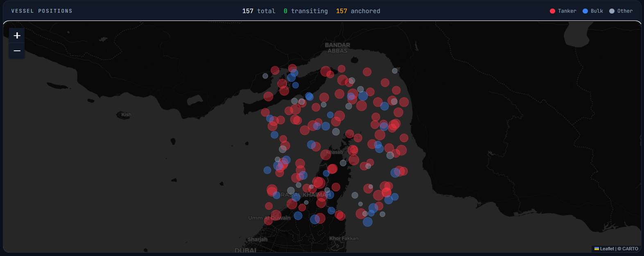644x256 pixels.
Task: Open the CARTO attribution link
Action: (630, 249)
